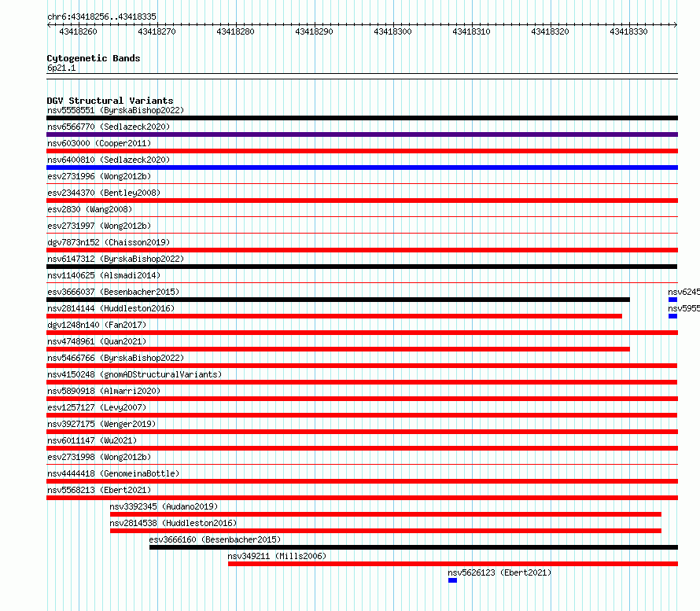Viewport: 700px width, 611px height.
Task: Select esv2830 (Wang2008) variant label
Action: point(90,209)
